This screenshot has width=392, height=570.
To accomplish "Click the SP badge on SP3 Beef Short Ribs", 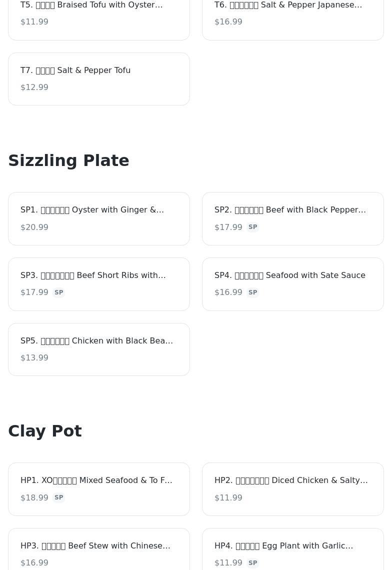I will tap(58, 292).
